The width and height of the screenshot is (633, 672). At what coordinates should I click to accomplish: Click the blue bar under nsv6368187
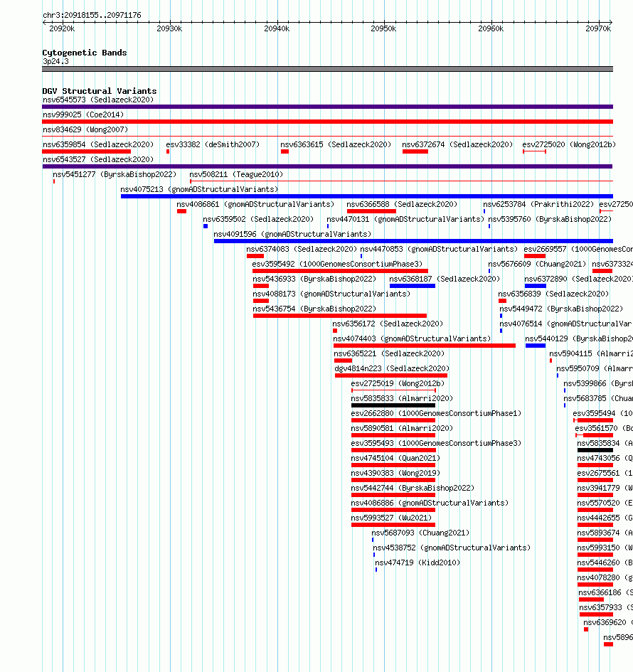click(x=413, y=286)
